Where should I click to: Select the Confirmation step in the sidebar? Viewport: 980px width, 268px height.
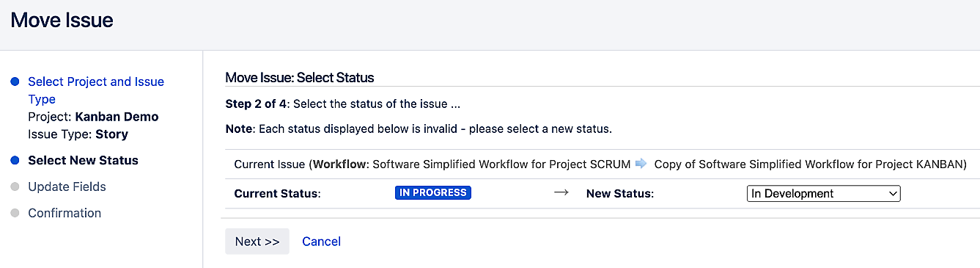click(x=65, y=213)
